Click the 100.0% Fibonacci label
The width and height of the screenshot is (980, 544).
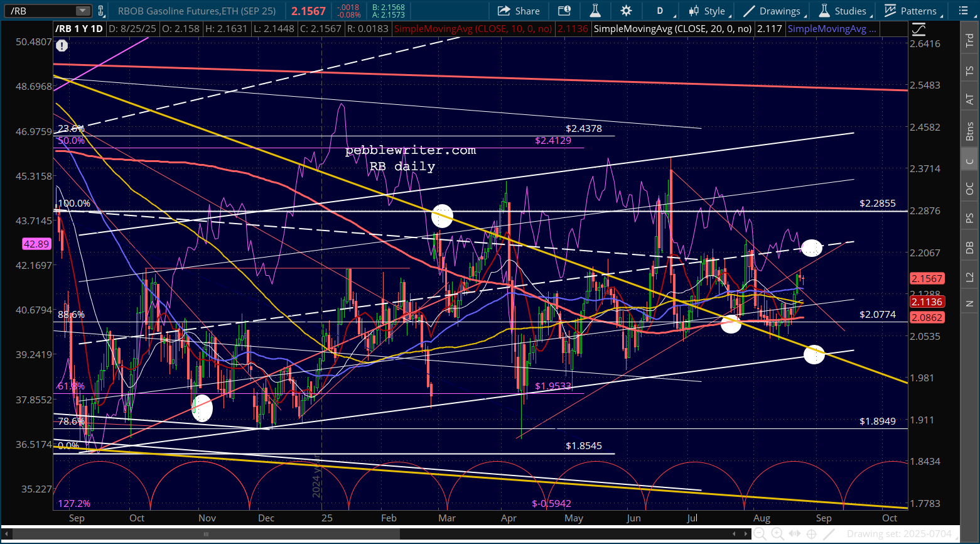pyautogui.click(x=74, y=204)
